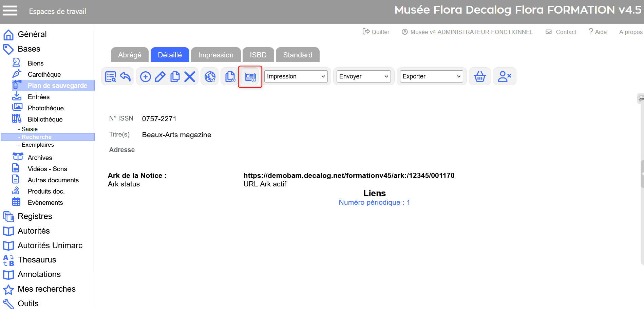Open the Annotations section
Viewport: 644px width, 309px height.
coord(39,274)
